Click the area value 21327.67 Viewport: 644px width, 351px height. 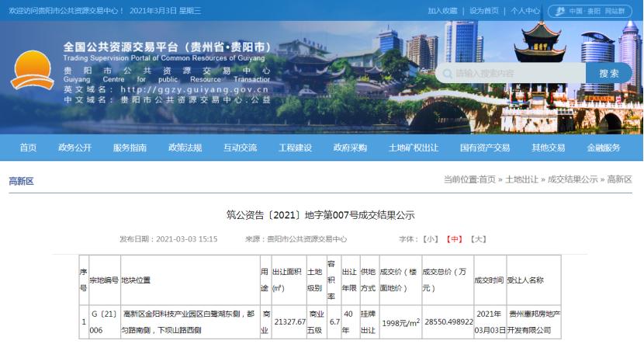click(x=290, y=321)
